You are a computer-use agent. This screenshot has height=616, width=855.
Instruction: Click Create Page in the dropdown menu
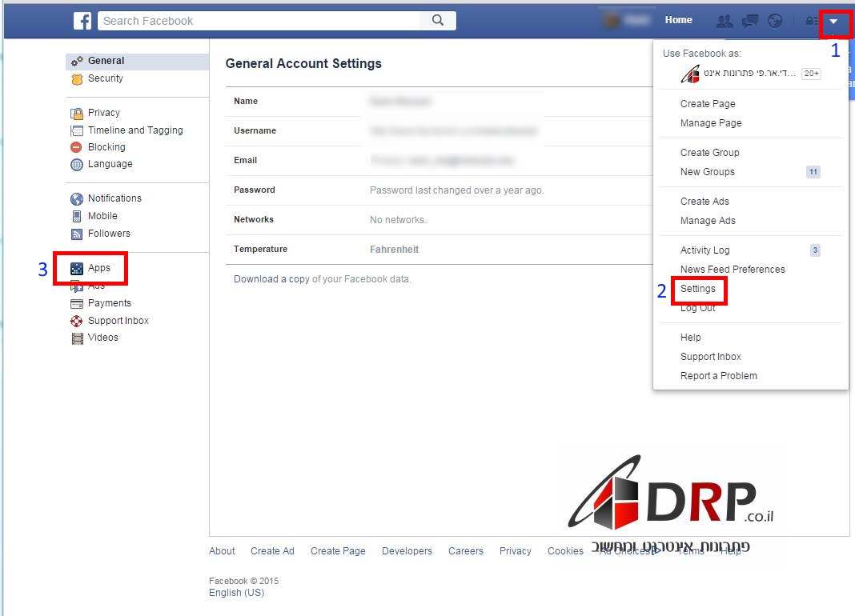(707, 104)
